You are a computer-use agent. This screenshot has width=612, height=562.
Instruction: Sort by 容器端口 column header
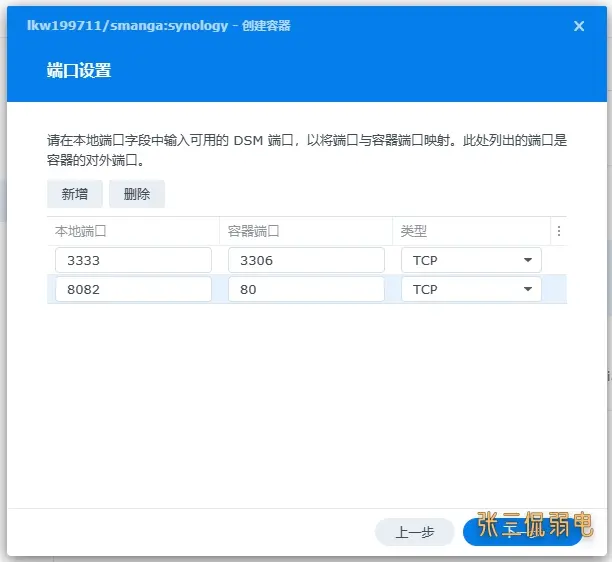click(306, 231)
